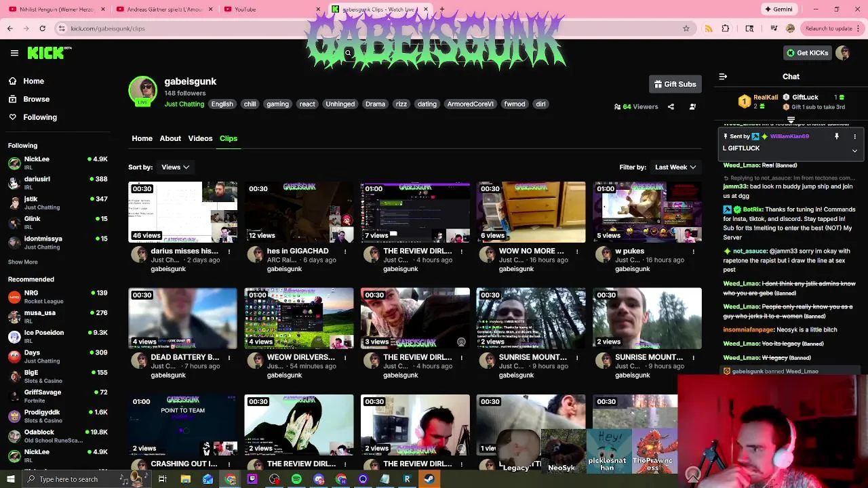868x488 pixels.
Task: Open Chrome extensions puzzle icon
Action: 726,28
